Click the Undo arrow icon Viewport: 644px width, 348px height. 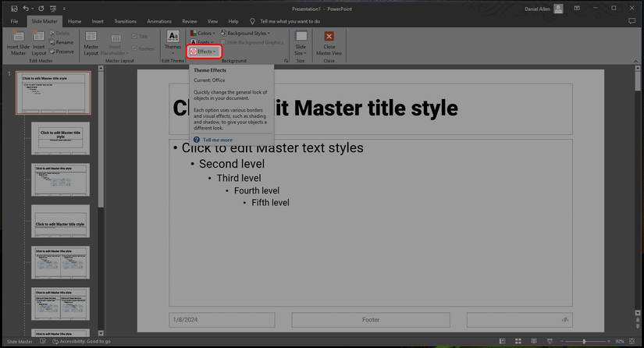(26, 8)
